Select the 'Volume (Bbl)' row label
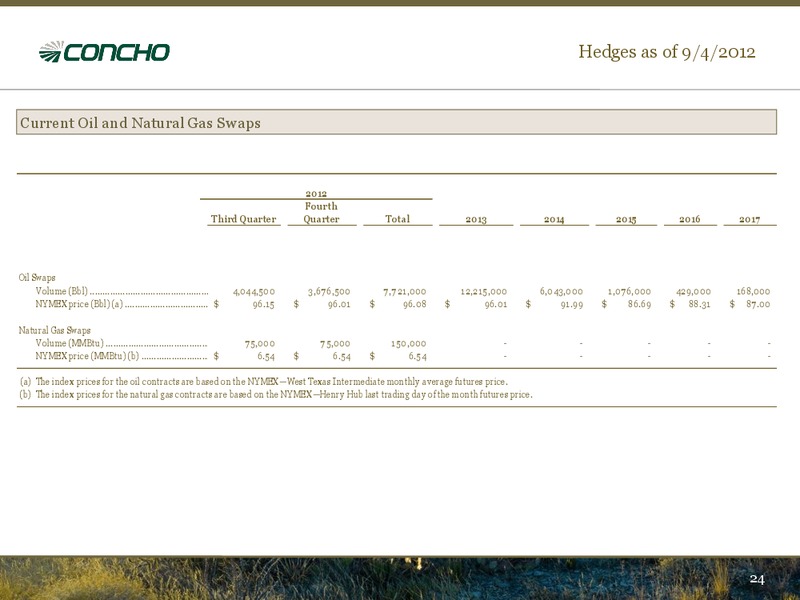This screenshot has height=600, width=800. (61, 291)
